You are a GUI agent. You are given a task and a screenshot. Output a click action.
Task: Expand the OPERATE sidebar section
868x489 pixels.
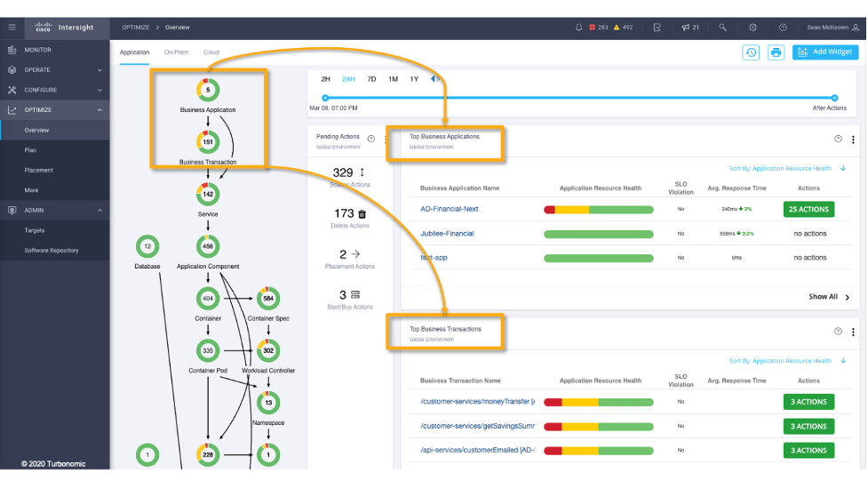tap(100, 70)
